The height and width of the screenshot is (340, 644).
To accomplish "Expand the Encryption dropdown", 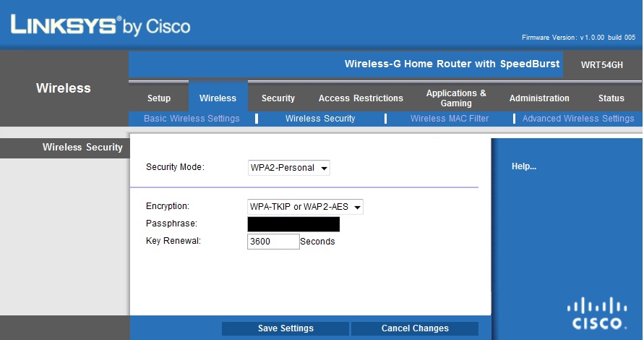I will pyautogui.click(x=305, y=207).
